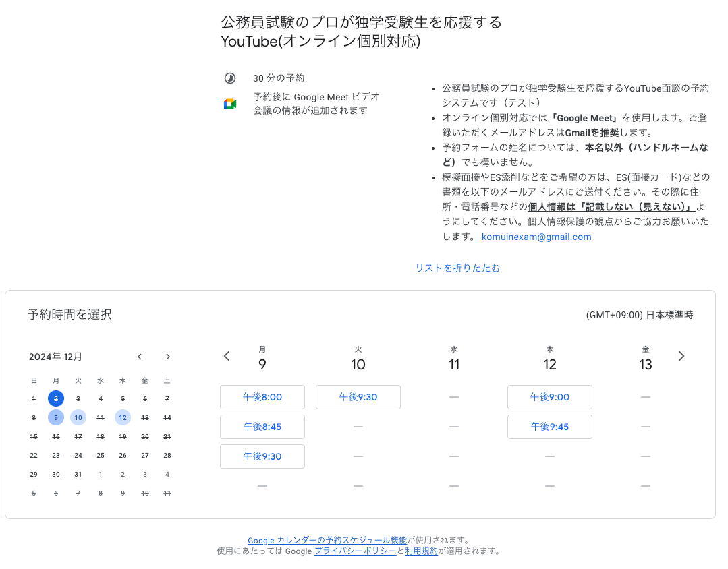Select December 10 in mini calendar
The height and width of the screenshot is (569, 728).
point(78,418)
